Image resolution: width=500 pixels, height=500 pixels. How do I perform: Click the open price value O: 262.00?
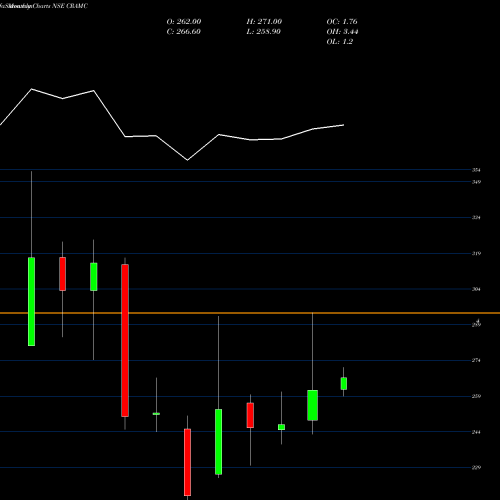click(x=184, y=22)
